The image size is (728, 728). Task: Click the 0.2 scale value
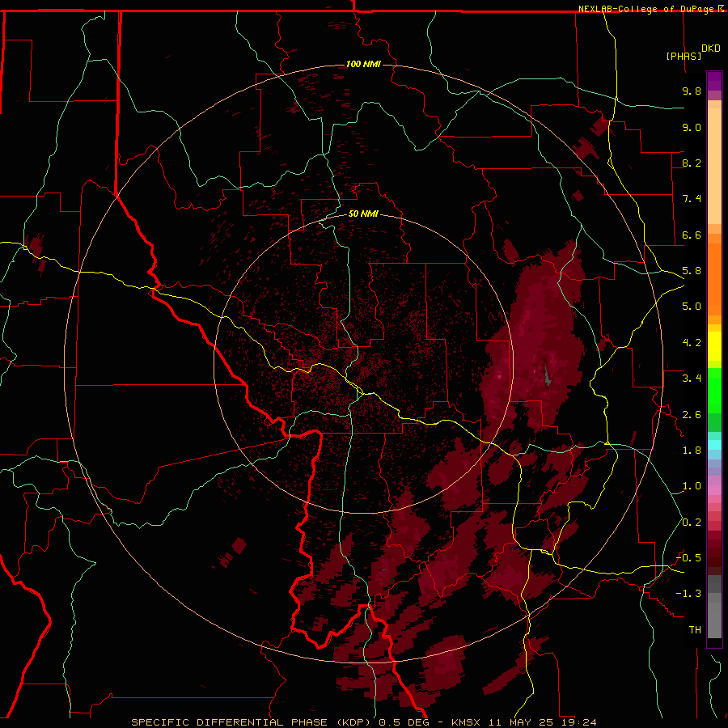(692, 523)
